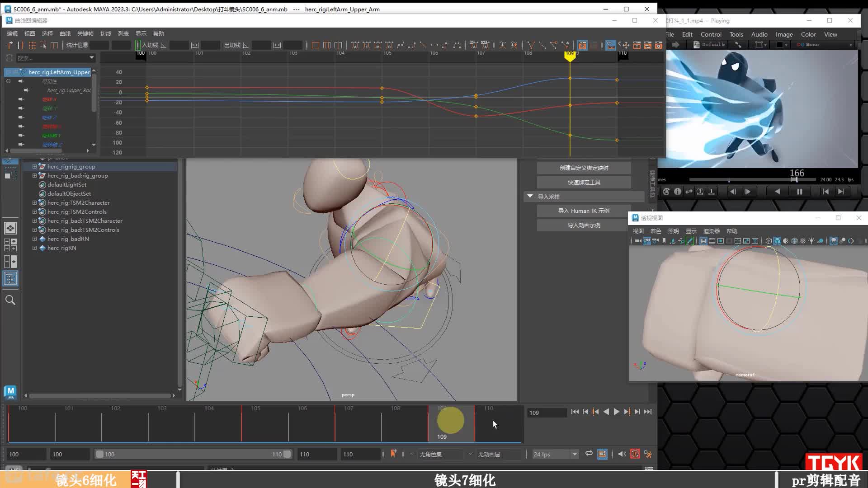
Task: Click the 快速绑定工具 button
Action: 584,183
